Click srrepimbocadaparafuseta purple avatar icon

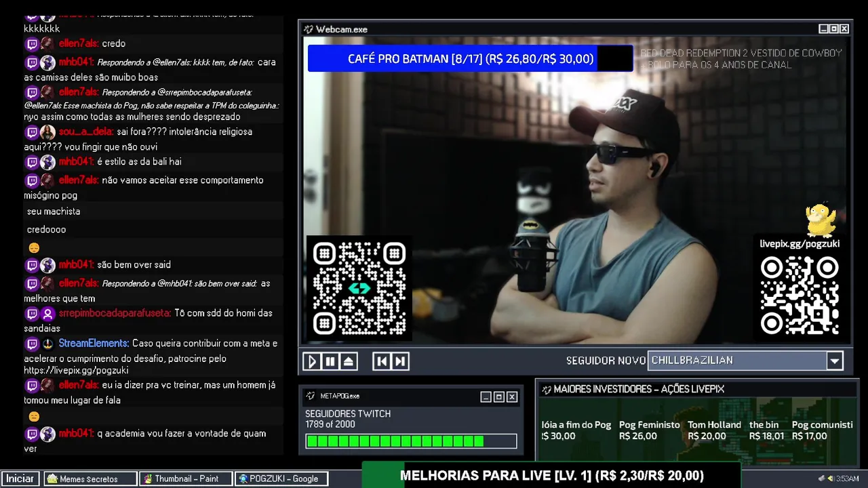coord(47,314)
